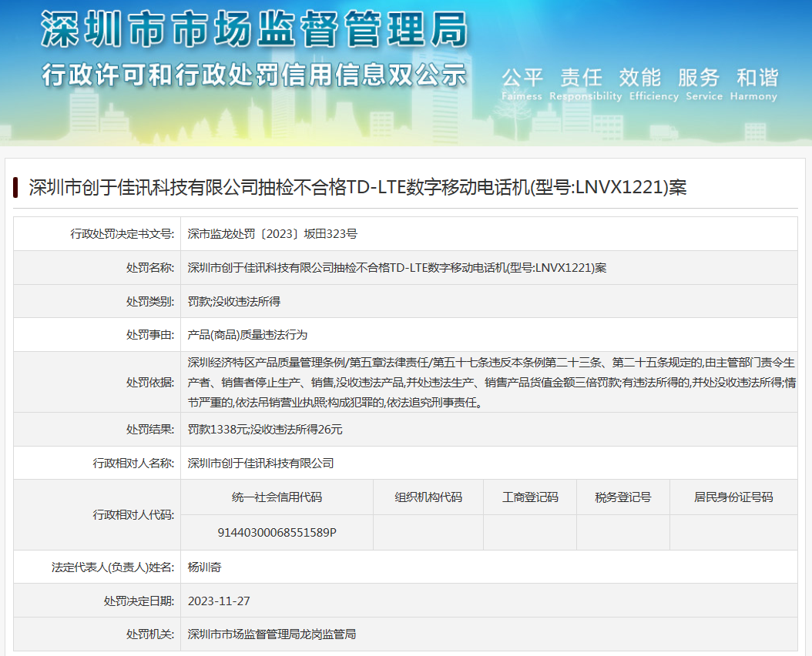Image resolution: width=812 pixels, height=656 pixels.
Task: Click the 公平 Fairness slogan text
Action: [x=522, y=85]
